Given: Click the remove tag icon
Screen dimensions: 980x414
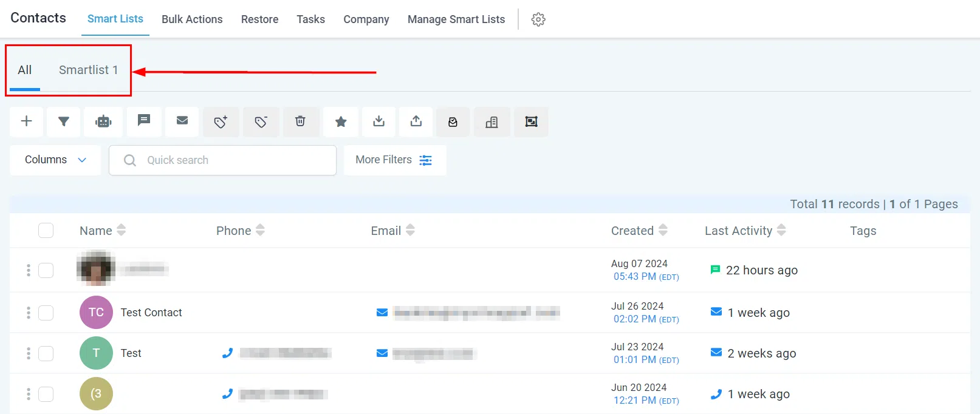Looking at the screenshot, I should pyautogui.click(x=261, y=121).
